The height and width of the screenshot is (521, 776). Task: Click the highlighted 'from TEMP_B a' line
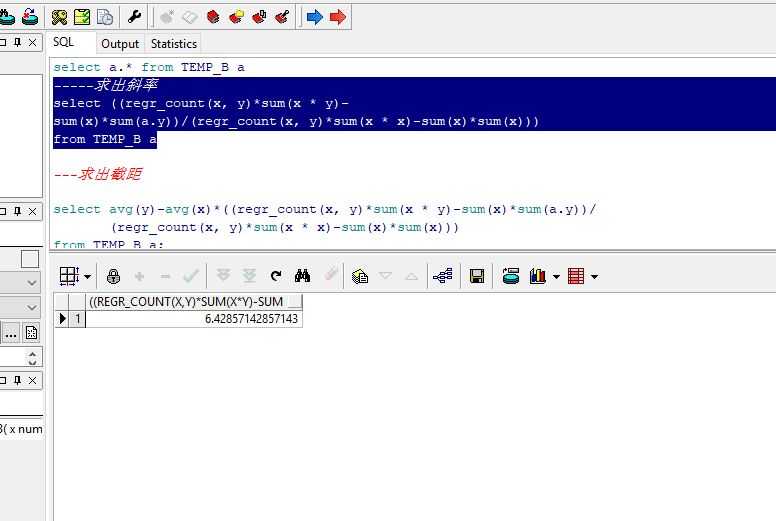tap(105, 140)
